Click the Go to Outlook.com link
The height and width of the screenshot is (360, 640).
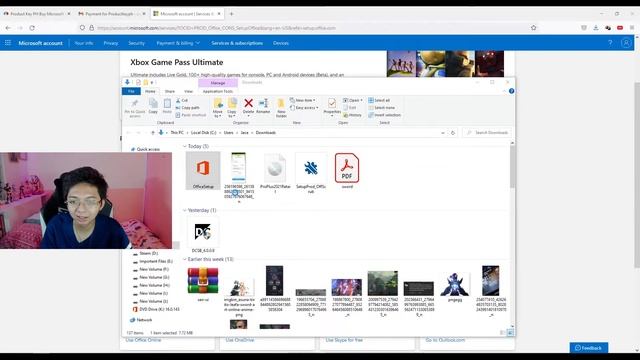[445, 340]
